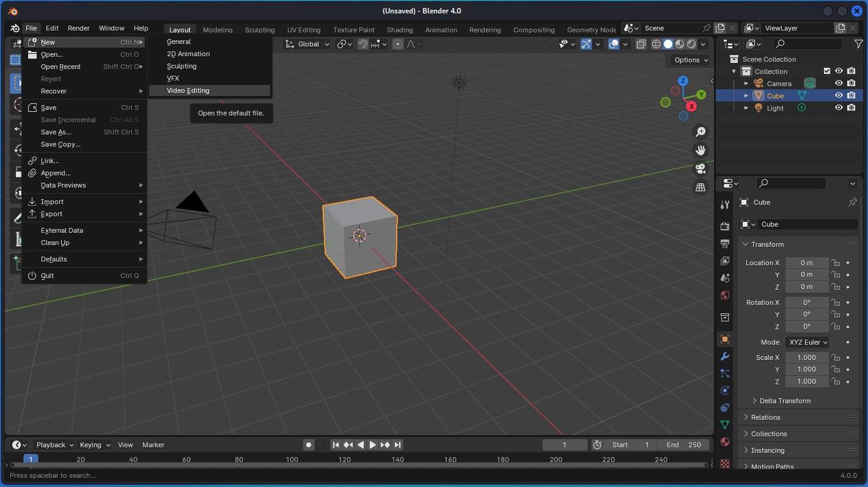Play the animation forward
The height and width of the screenshot is (487, 868).
(x=372, y=445)
